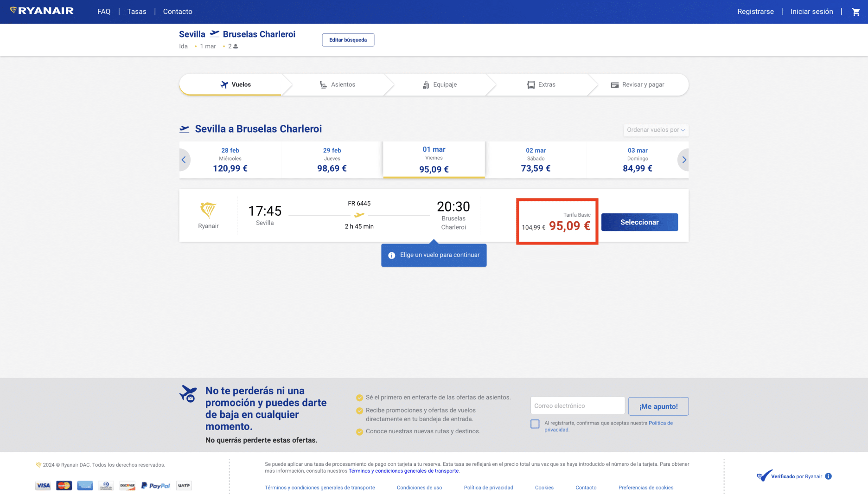
Task: Select the 02 mar Sábado date tab
Action: pyautogui.click(x=536, y=160)
